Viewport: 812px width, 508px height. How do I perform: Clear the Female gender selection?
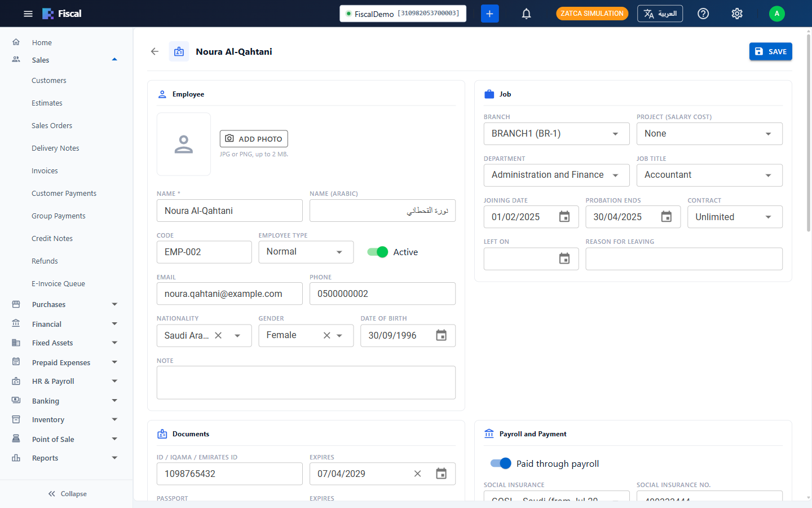pyautogui.click(x=326, y=335)
